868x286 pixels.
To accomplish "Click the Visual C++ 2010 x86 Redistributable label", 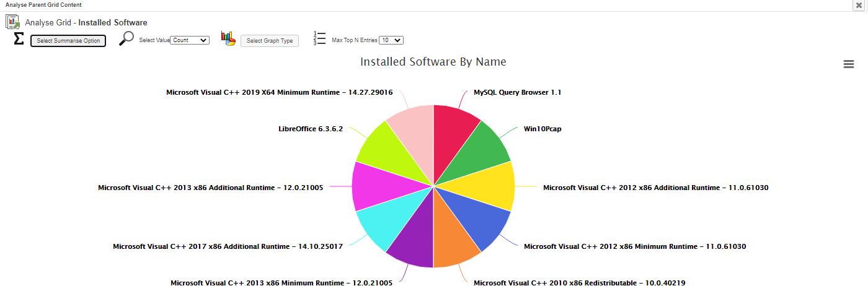I will 580,282.
